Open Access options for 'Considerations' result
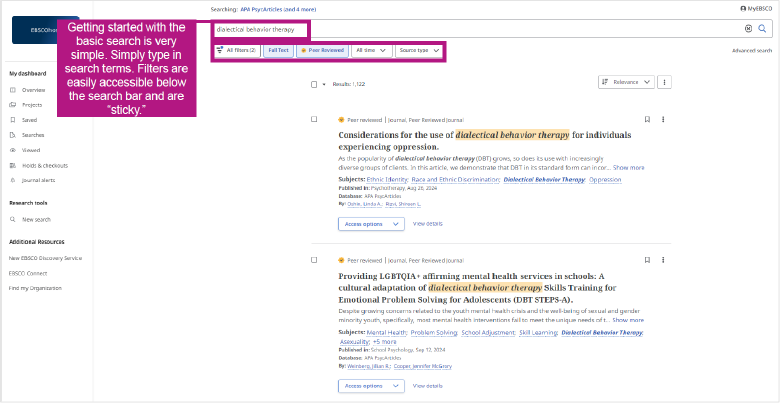The width and height of the screenshot is (780, 403). tap(371, 224)
